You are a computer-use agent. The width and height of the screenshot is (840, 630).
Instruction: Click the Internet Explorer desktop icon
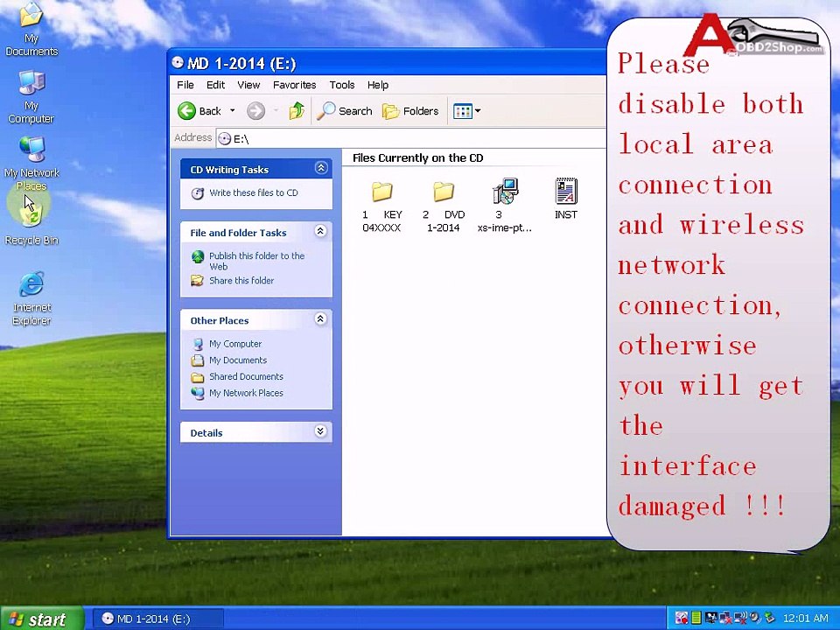[x=31, y=298]
